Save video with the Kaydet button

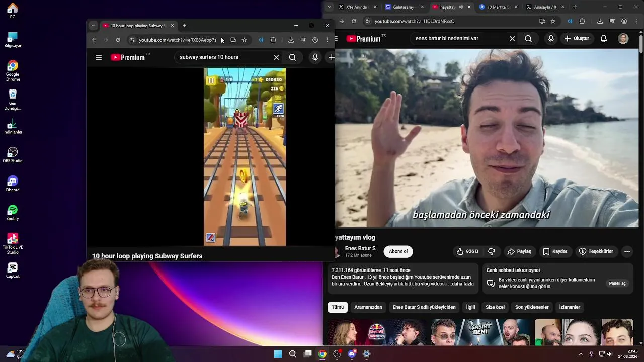pyautogui.click(x=555, y=251)
